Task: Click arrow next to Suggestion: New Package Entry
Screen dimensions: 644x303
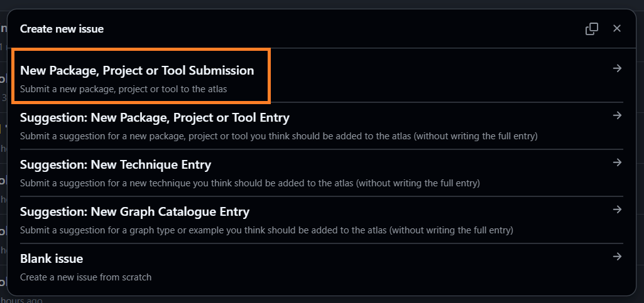Action: coord(617,115)
